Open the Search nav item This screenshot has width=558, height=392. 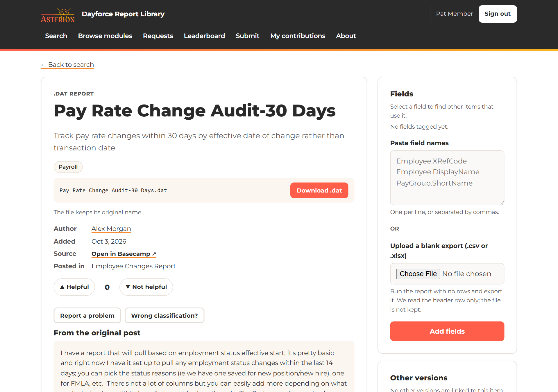click(x=56, y=36)
